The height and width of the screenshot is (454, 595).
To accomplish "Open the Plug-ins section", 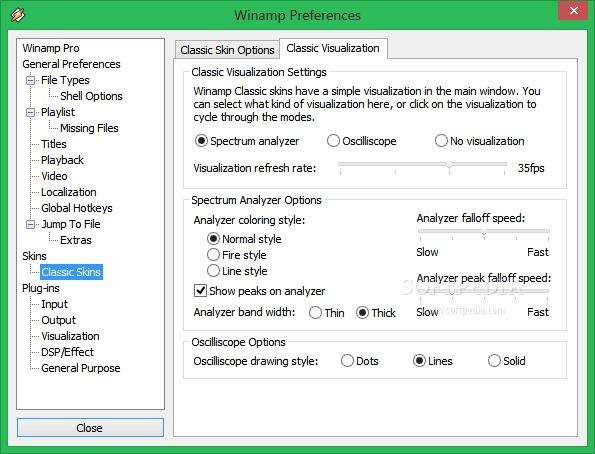I will tap(41, 288).
